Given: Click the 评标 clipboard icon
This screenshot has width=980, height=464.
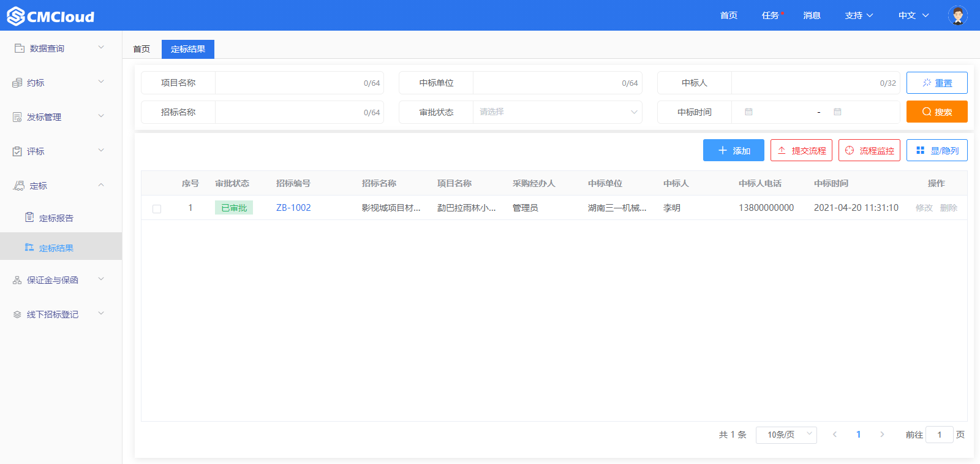Looking at the screenshot, I should click(x=17, y=151).
